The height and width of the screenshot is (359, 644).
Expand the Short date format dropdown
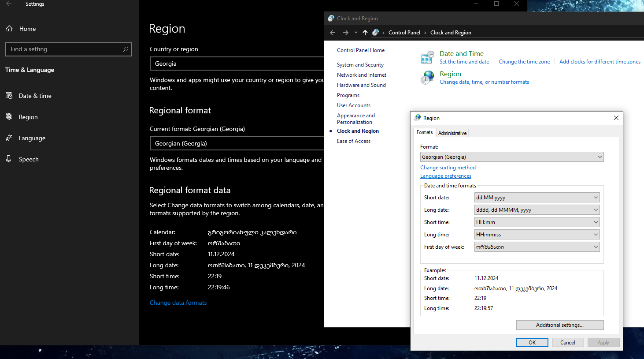pos(537,198)
